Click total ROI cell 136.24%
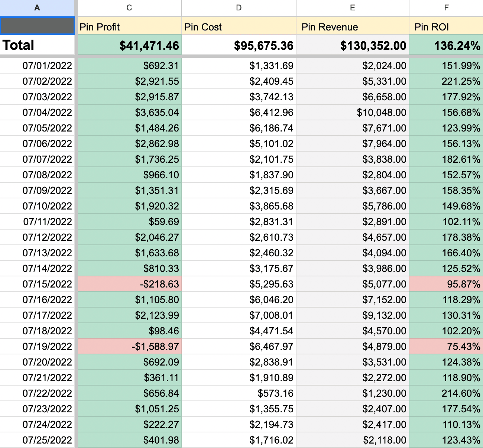Image resolution: width=483 pixels, height=448 pixels. click(446, 45)
